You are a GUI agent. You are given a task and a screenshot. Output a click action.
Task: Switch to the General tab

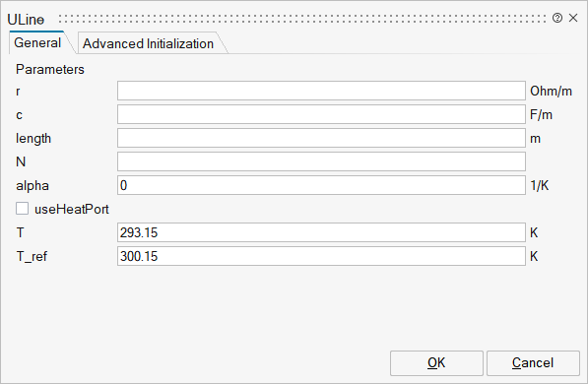pos(37,42)
